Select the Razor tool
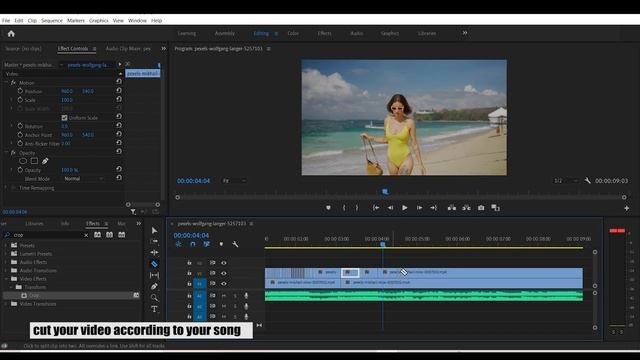 (x=154, y=264)
